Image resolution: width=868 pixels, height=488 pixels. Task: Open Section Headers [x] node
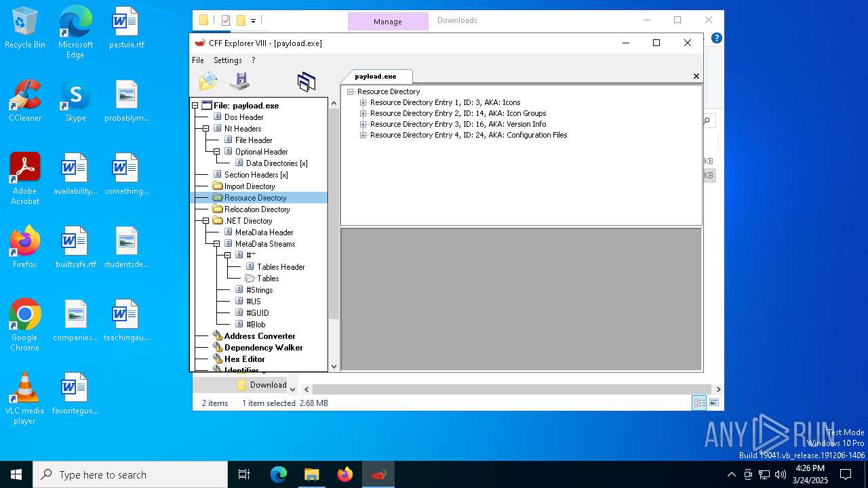[x=256, y=175]
